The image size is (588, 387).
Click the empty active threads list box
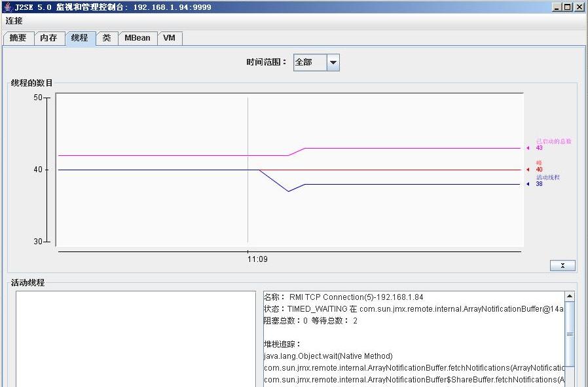[136, 339]
